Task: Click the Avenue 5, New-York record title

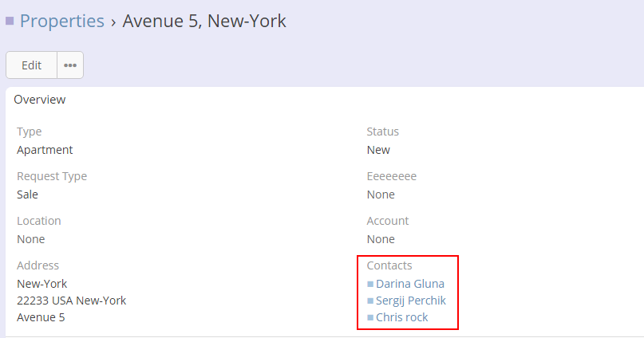Action: coord(204,22)
